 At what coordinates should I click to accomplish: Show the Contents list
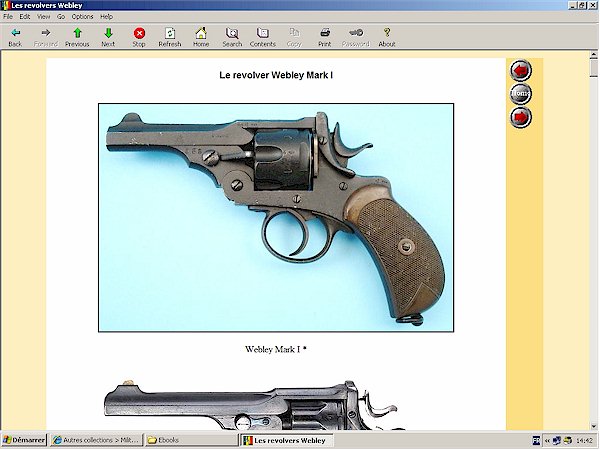(263, 37)
